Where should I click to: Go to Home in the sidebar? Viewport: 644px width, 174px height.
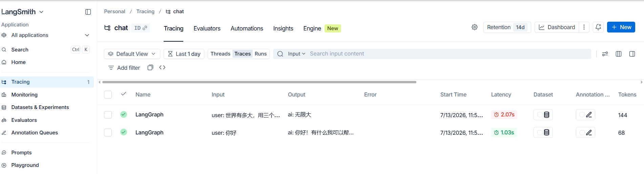coord(47,62)
